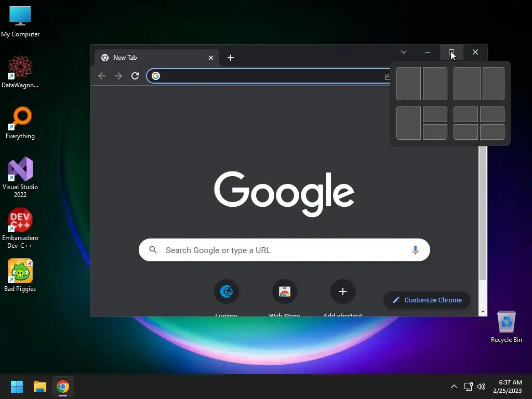This screenshot has width=532, height=399.
Task: Reload the page in Chrome
Action: coord(135,76)
